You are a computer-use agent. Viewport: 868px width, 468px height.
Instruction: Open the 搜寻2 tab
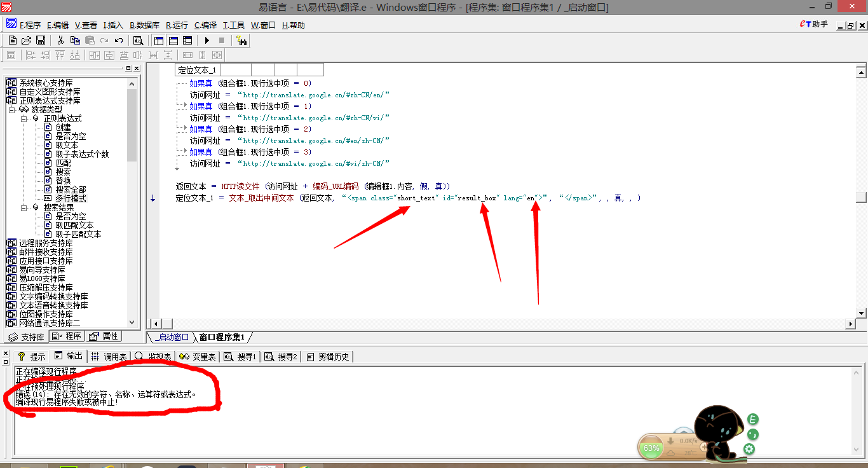pyautogui.click(x=281, y=357)
